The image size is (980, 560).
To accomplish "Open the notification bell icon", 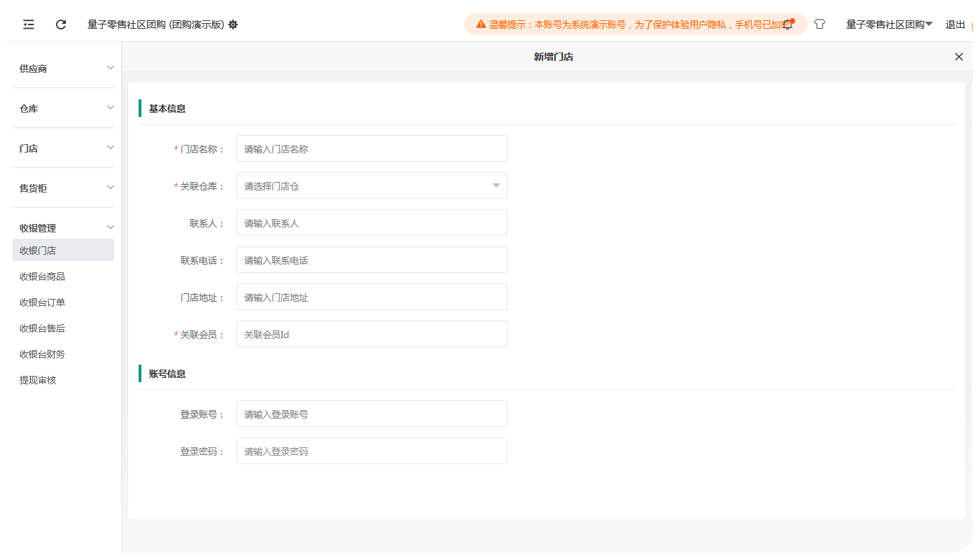I will pos(788,24).
